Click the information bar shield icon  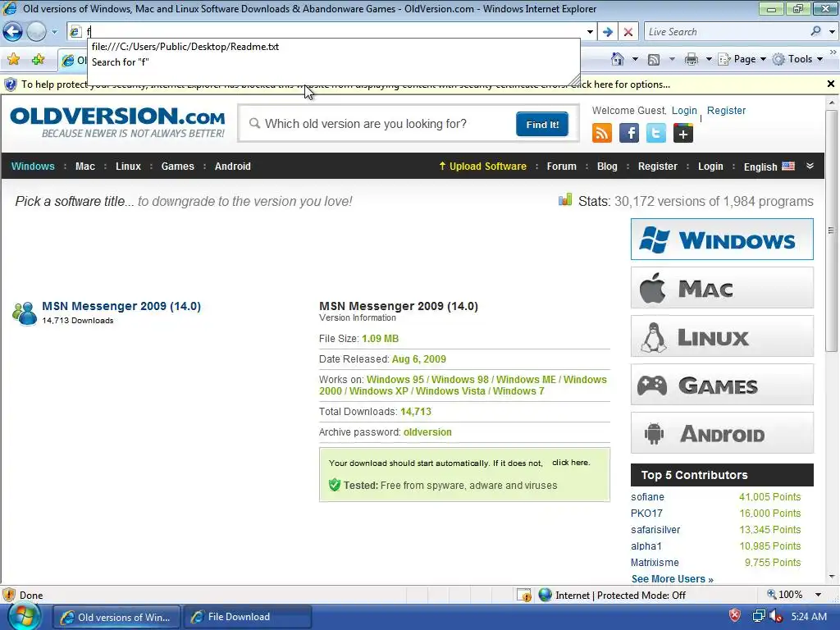(10, 84)
